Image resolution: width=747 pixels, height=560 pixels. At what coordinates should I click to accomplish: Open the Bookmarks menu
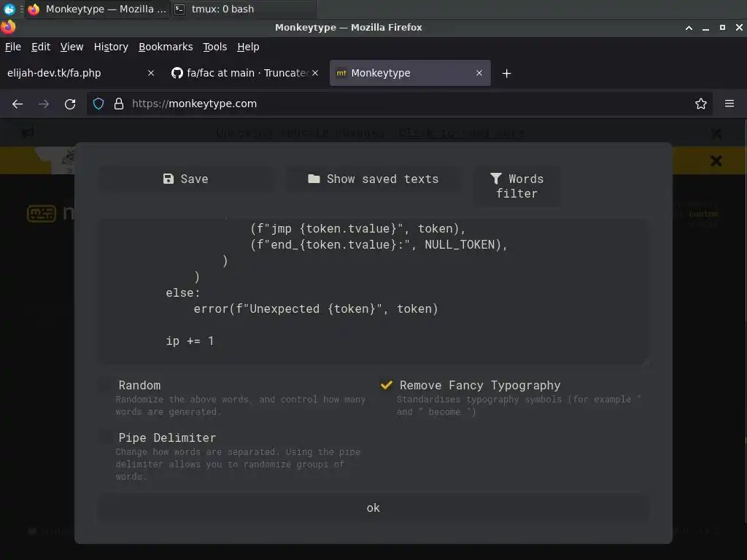tap(166, 47)
